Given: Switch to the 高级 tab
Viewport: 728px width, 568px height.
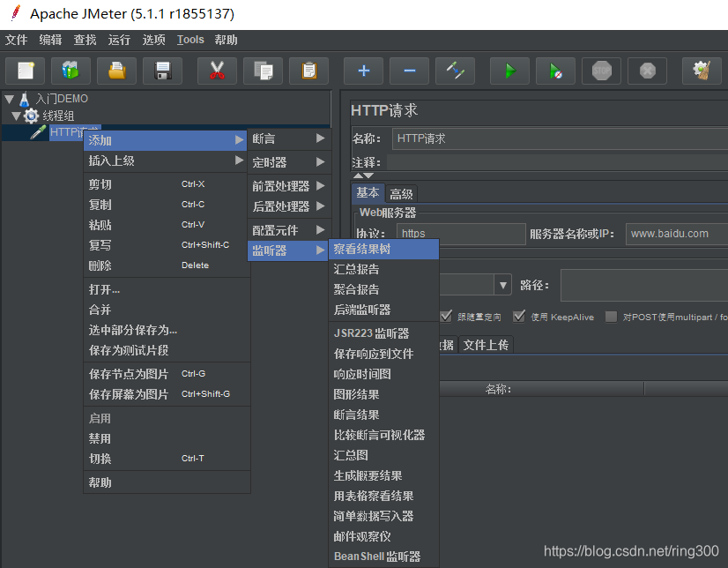Looking at the screenshot, I should tap(401, 194).
